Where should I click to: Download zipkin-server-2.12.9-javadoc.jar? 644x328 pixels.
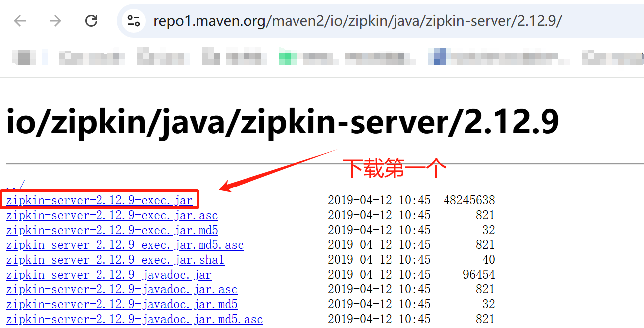pyautogui.click(x=109, y=275)
